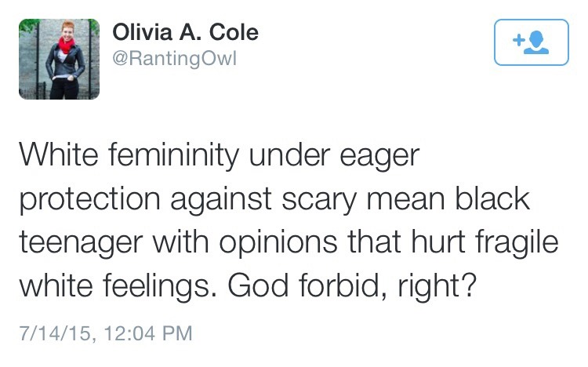This screenshot has width=588, height=367.
Task: Open Olivia A. Cole's profile photo
Action: coord(60,60)
